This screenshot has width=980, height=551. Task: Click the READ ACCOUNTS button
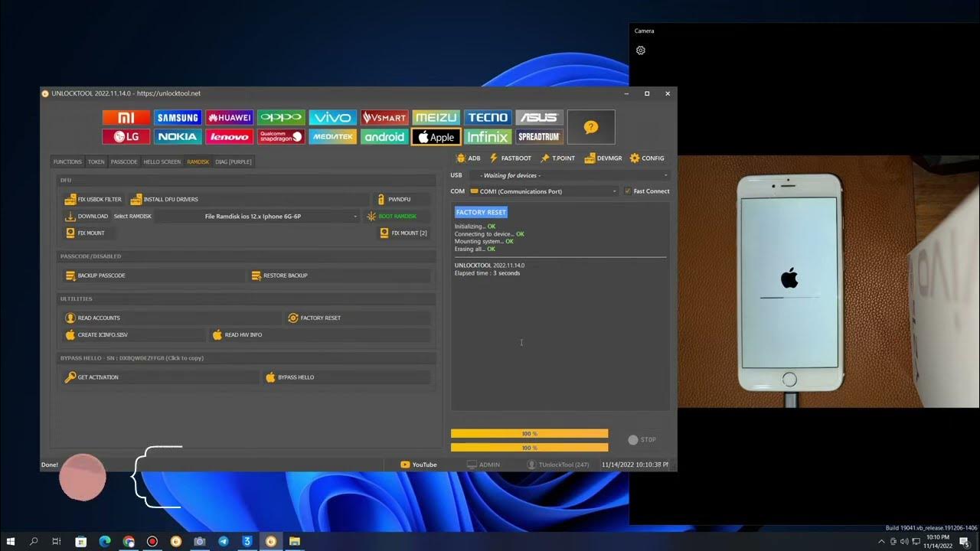pos(172,318)
